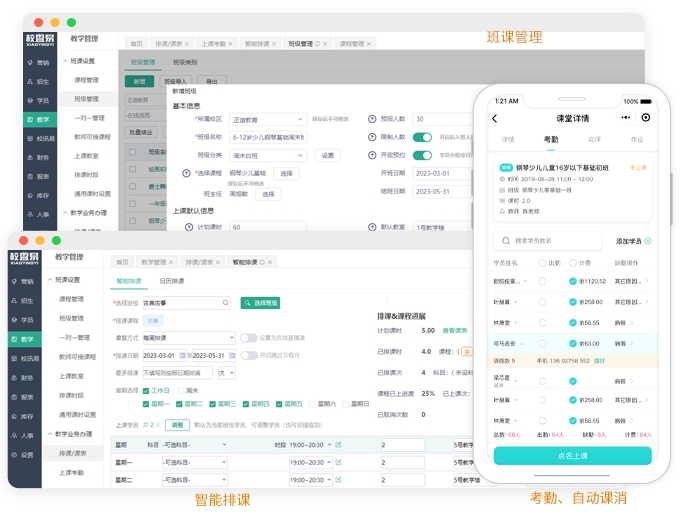Open the 19:00~20:30 time dropdown in the 星期二 row

point(310,480)
